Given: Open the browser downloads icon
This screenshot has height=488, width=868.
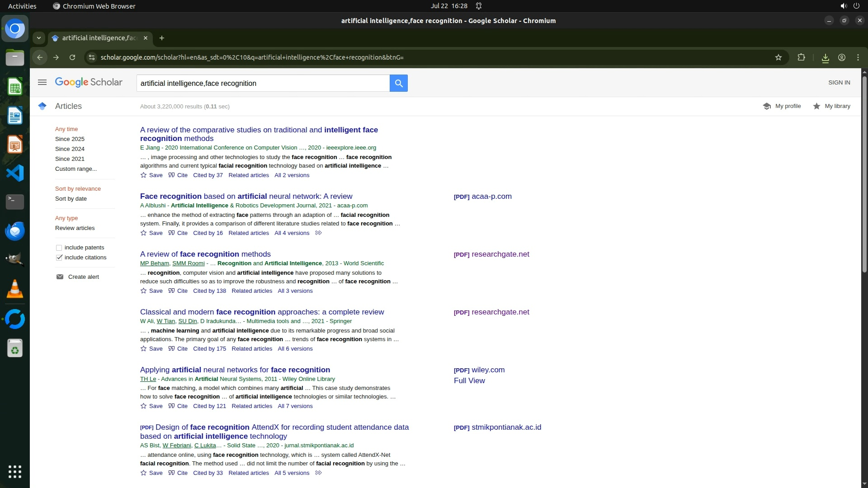Looking at the screenshot, I should pos(825,57).
